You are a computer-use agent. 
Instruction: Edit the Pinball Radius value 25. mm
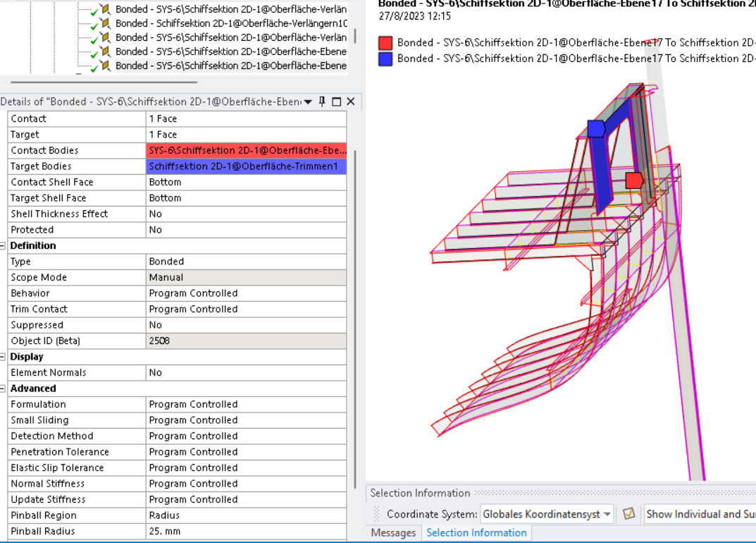click(x=247, y=532)
